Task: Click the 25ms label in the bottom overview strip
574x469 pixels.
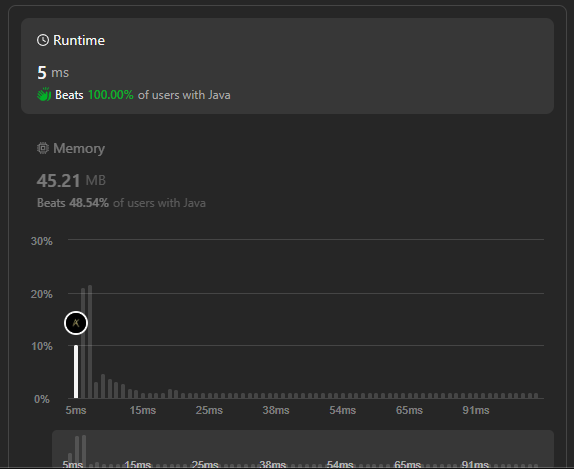Action: pyautogui.click(x=205, y=464)
